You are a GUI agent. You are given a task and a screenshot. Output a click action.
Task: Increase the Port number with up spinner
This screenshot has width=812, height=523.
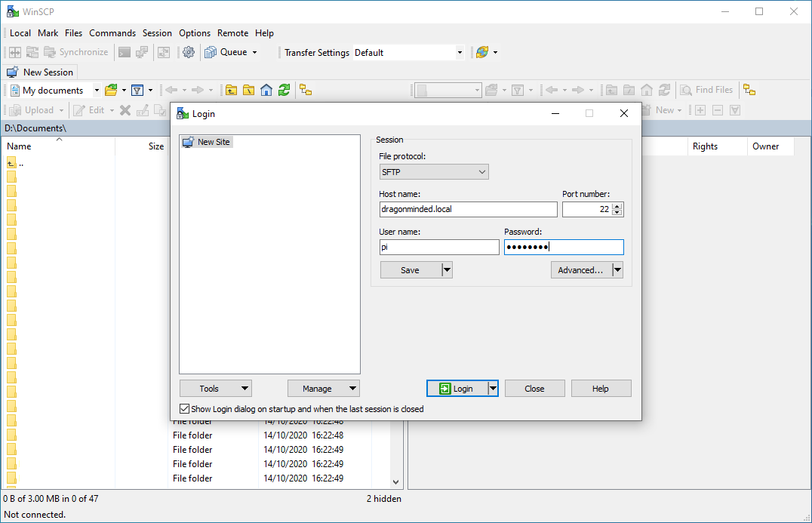click(x=617, y=206)
